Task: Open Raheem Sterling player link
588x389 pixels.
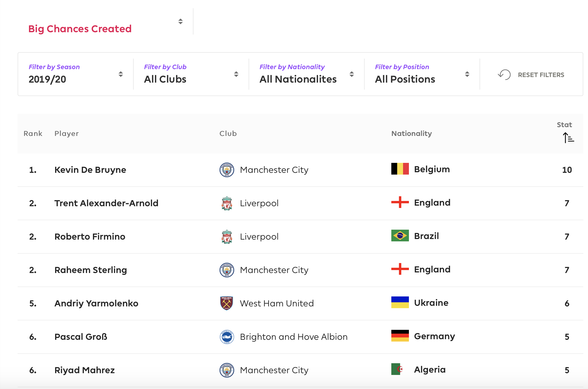Action: point(91,270)
